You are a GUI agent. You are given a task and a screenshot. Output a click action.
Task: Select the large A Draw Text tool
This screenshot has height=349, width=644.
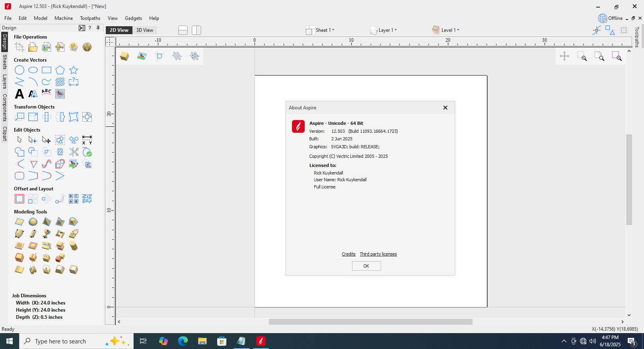pos(19,94)
